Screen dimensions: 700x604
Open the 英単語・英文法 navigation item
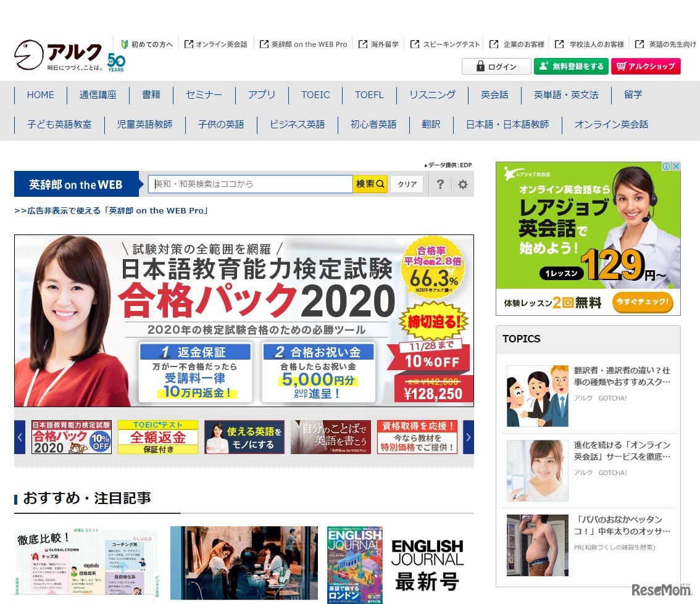tap(566, 94)
